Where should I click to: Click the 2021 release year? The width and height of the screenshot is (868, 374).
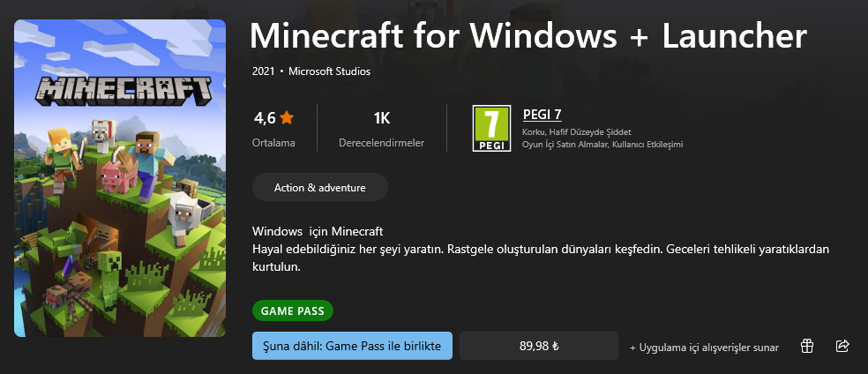coord(263,71)
